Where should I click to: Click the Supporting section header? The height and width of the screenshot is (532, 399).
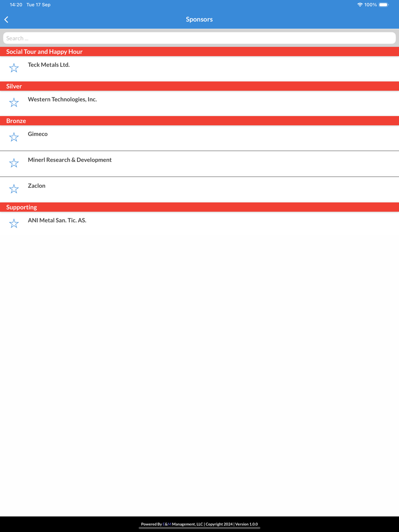pyautogui.click(x=199, y=207)
